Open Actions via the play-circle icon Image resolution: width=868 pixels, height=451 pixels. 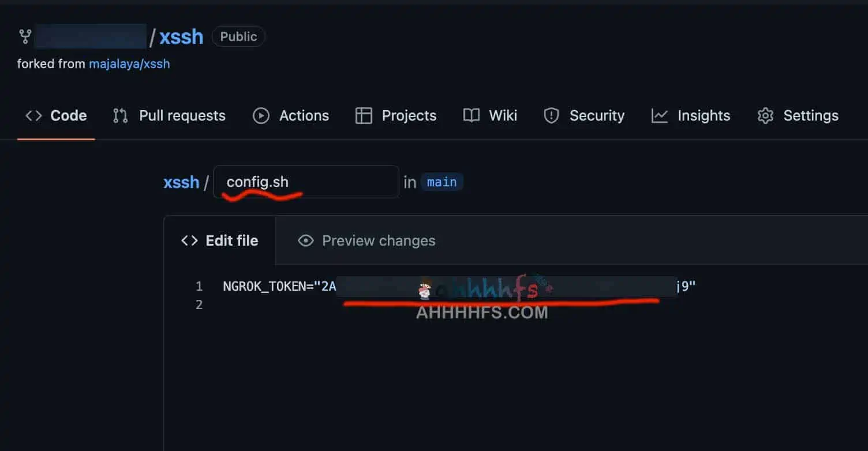[x=261, y=116]
